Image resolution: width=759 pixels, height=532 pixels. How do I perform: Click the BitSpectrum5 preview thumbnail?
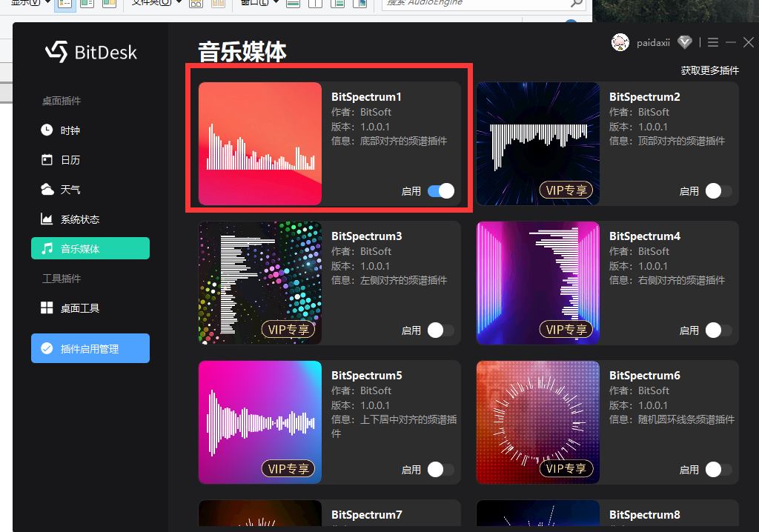[260, 422]
